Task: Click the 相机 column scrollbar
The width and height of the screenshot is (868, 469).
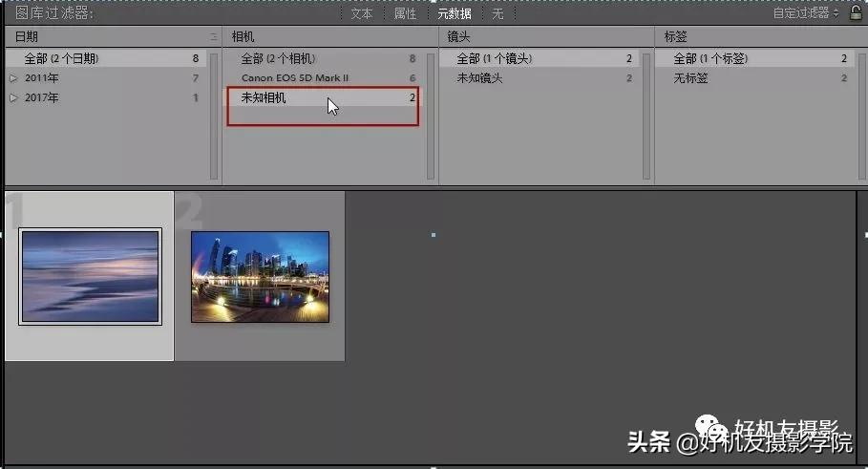Action: pyautogui.click(x=431, y=116)
